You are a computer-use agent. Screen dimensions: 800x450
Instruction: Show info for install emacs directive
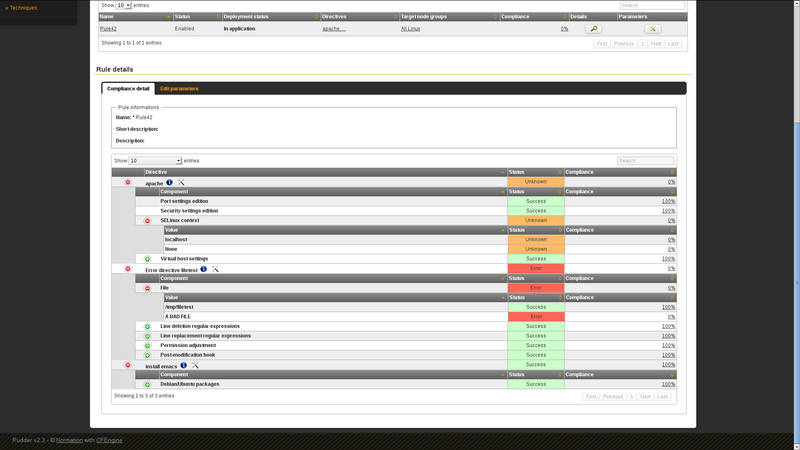184,365
